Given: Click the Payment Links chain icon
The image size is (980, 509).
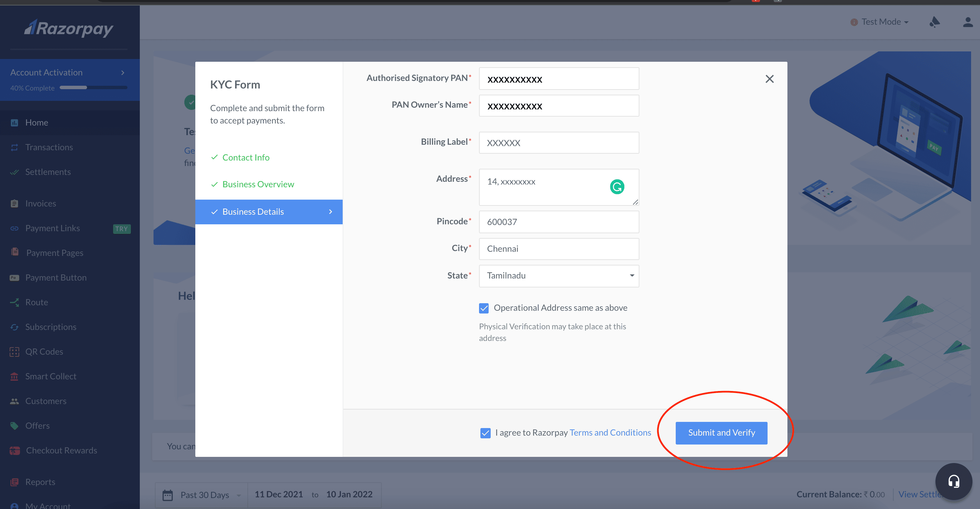Looking at the screenshot, I should (x=14, y=228).
